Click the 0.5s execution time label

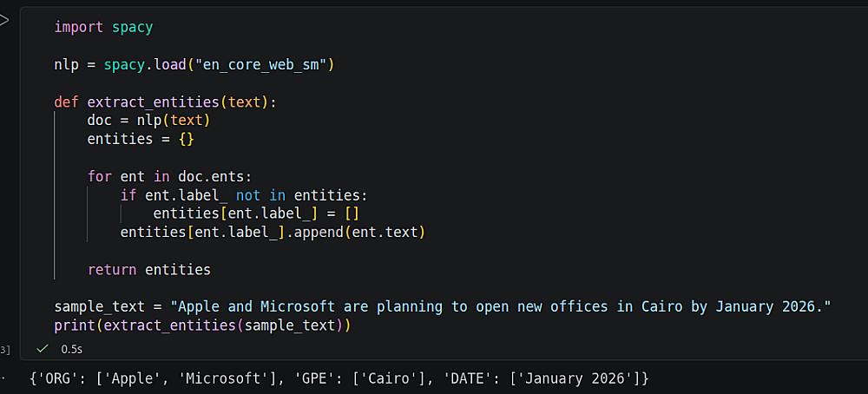pyautogui.click(x=70, y=349)
